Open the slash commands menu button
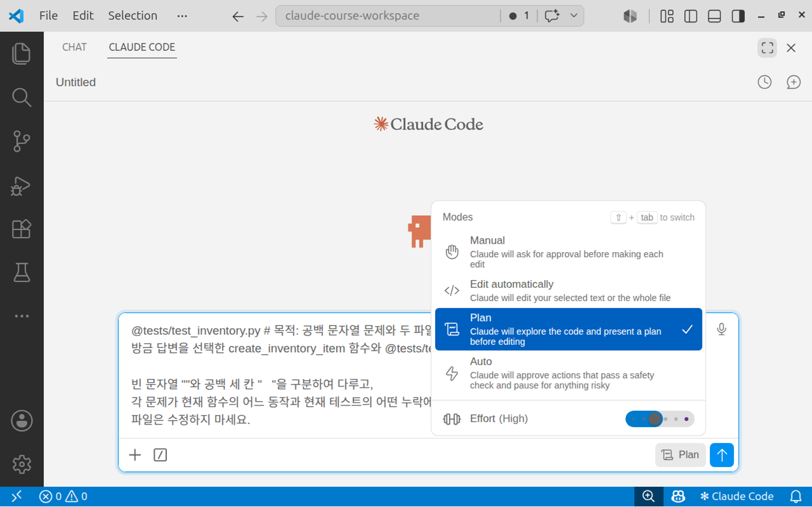812x507 pixels. 160,455
